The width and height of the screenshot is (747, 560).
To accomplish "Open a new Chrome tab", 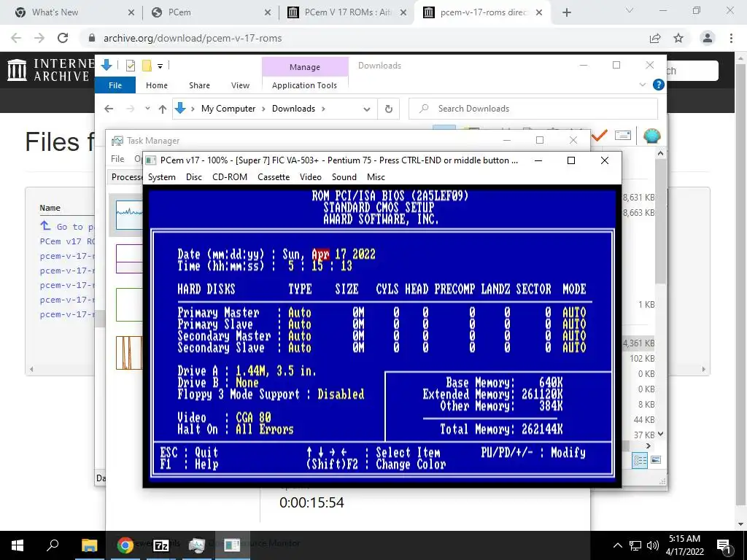I will point(566,13).
